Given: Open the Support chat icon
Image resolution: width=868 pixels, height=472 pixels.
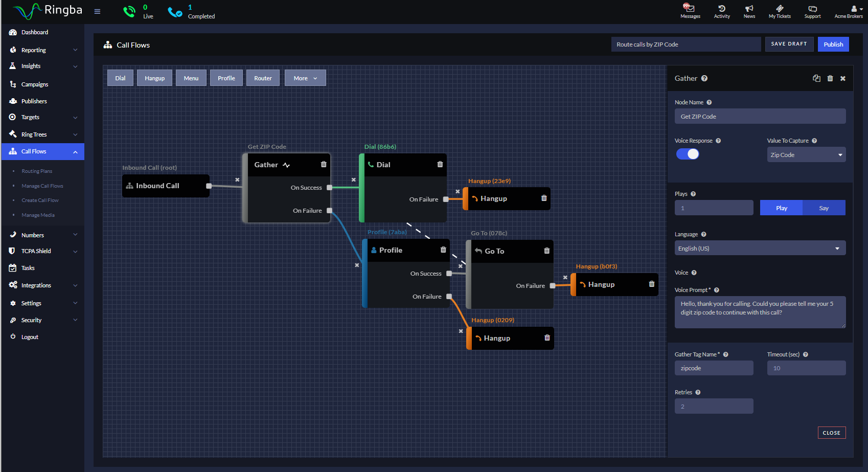Looking at the screenshot, I should (812, 9).
